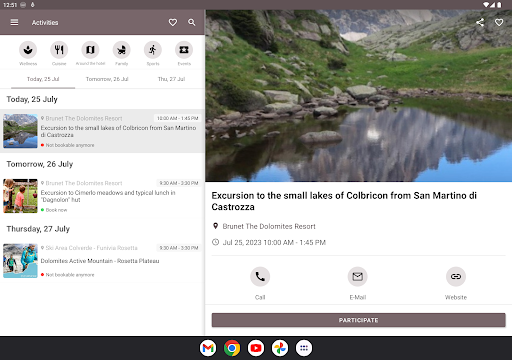Select the Wellness category icon
This screenshot has width=512, height=360.
pos(28,50)
